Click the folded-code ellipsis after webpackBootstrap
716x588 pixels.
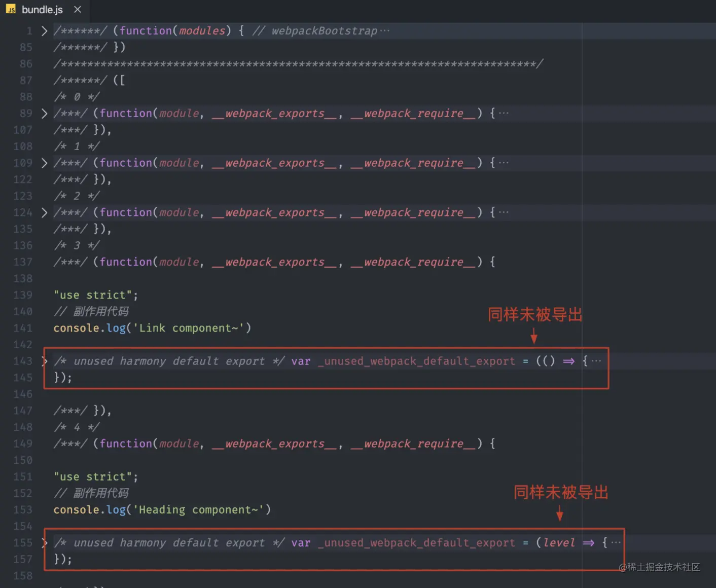pos(385,31)
